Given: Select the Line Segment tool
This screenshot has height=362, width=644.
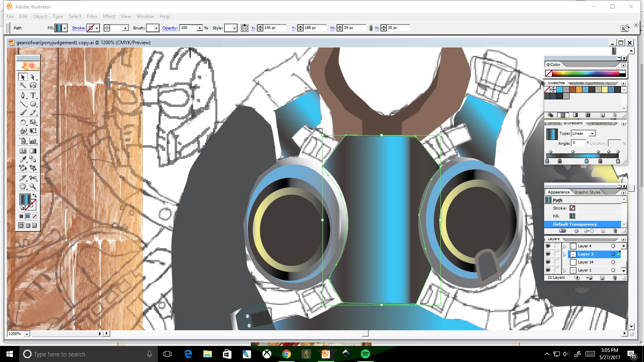Looking at the screenshot, I should pyautogui.click(x=23, y=104).
